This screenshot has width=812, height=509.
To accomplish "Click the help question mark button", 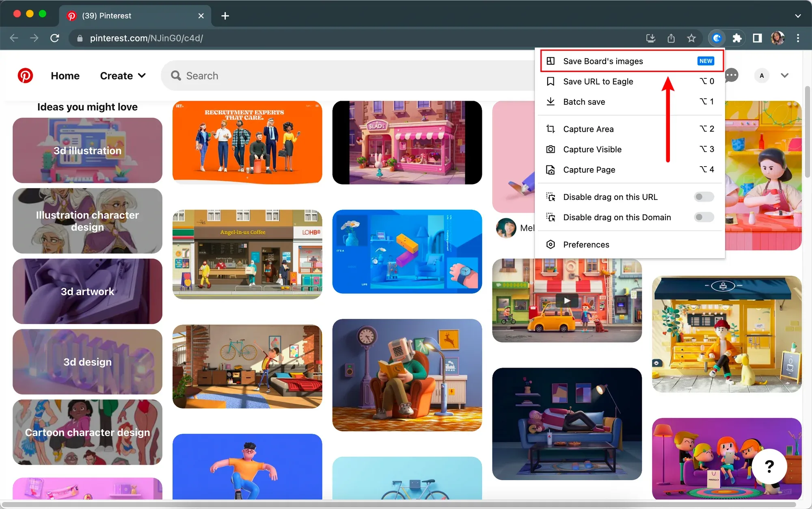I will pos(769,466).
